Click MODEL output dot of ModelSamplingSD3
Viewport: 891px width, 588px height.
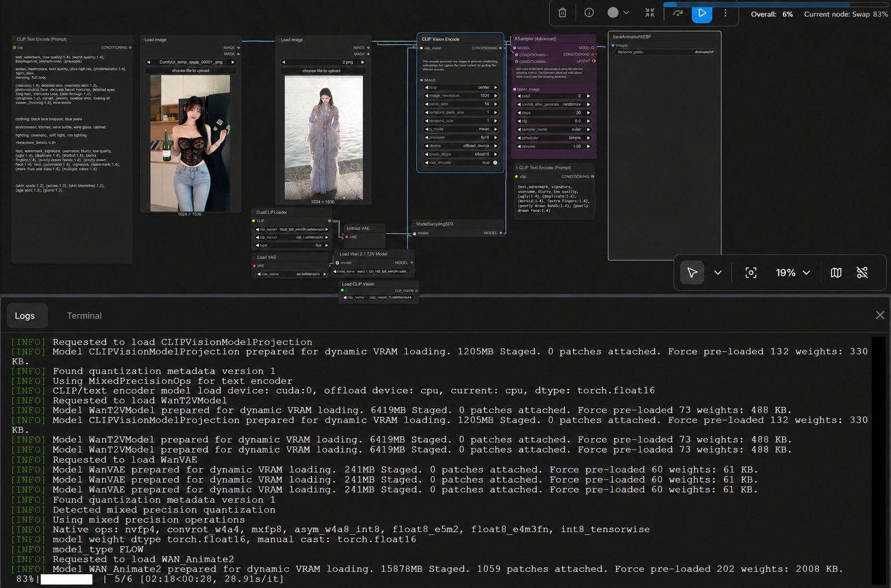click(x=501, y=233)
